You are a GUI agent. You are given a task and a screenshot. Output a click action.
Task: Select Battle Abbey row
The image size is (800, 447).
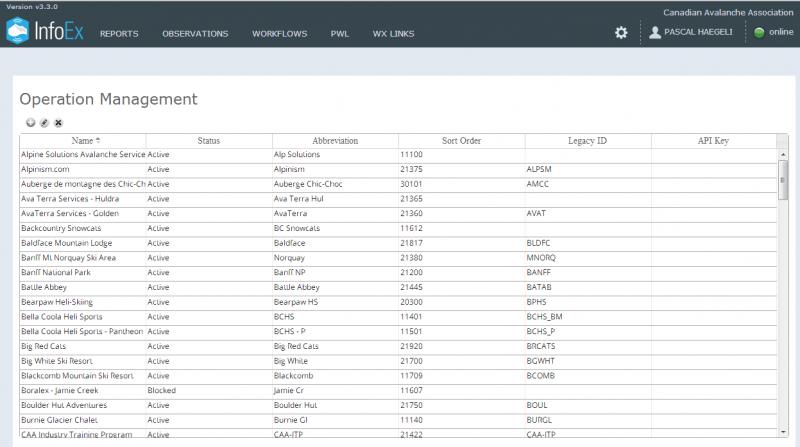pyautogui.click(x=398, y=288)
